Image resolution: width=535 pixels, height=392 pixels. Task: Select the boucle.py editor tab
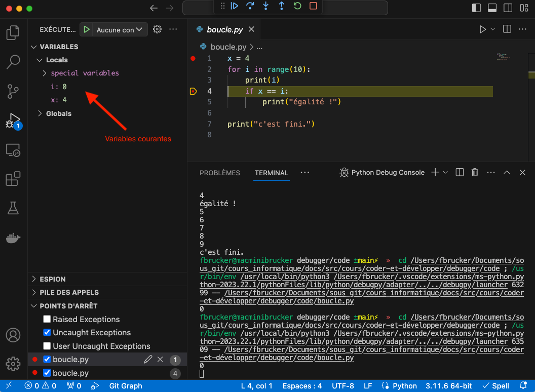(x=224, y=29)
